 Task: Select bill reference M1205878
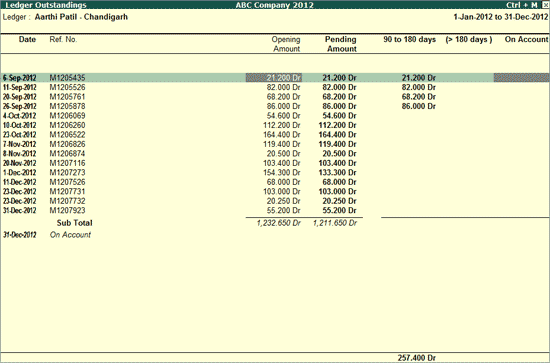67,106
